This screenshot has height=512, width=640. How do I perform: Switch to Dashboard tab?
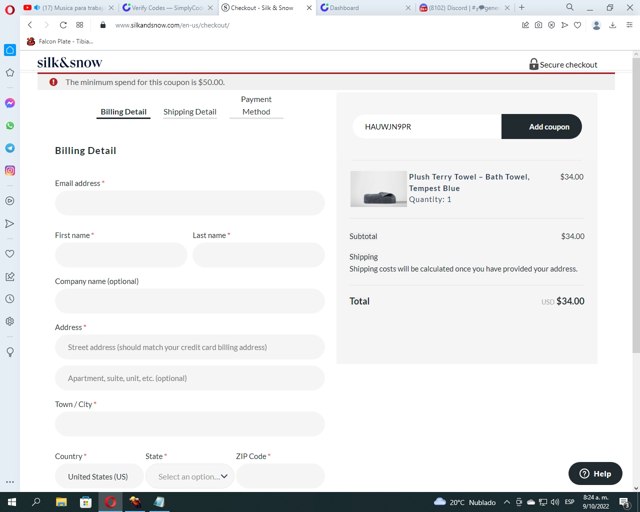tap(365, 8)
